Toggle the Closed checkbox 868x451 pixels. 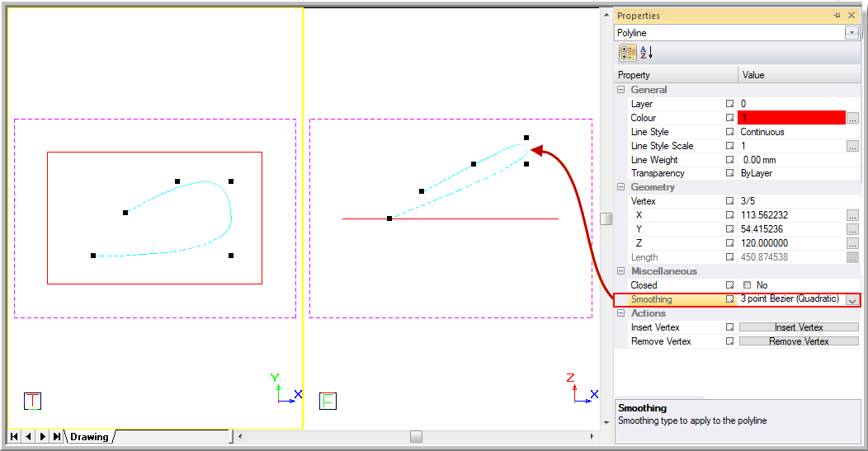[748, 285]
